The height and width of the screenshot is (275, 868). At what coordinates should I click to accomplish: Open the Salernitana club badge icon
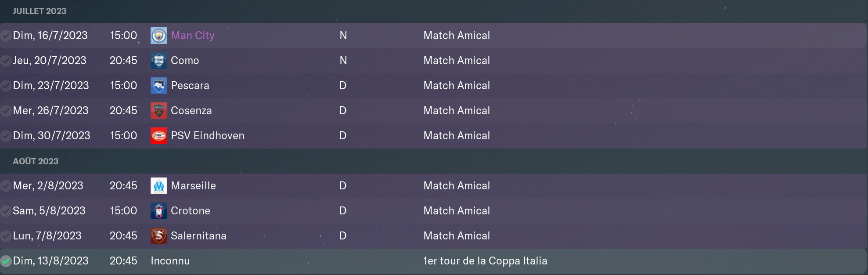[x=158, y=236]
